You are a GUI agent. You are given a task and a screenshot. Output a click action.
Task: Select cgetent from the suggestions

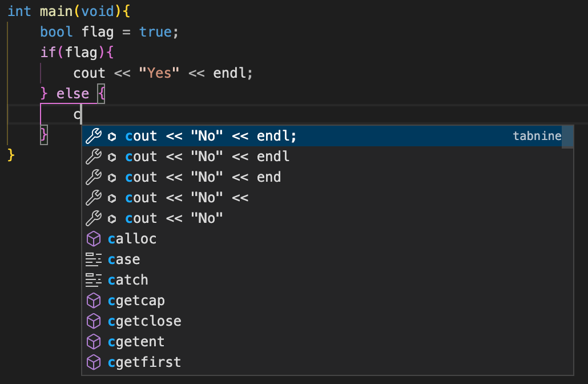(x=327, y=342)
